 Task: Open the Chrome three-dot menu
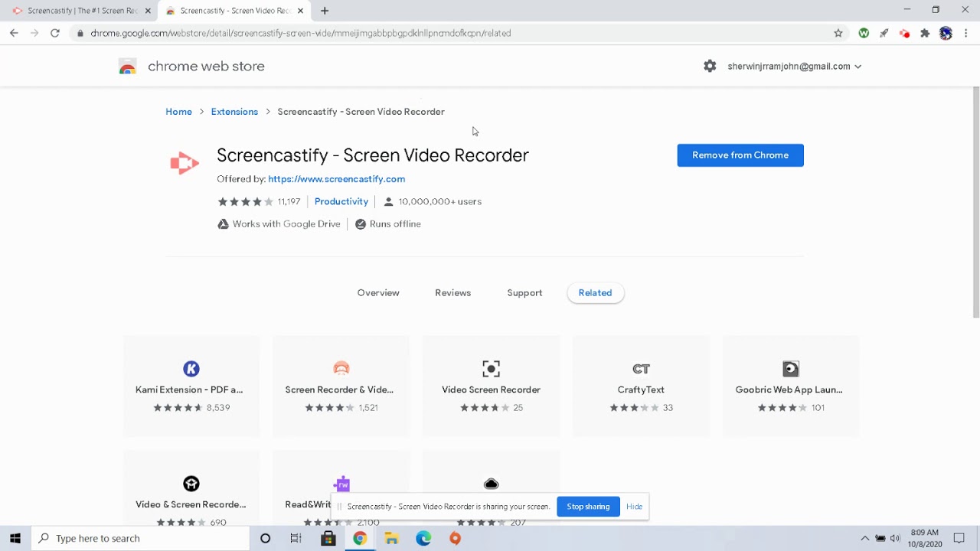pos(966,33)
